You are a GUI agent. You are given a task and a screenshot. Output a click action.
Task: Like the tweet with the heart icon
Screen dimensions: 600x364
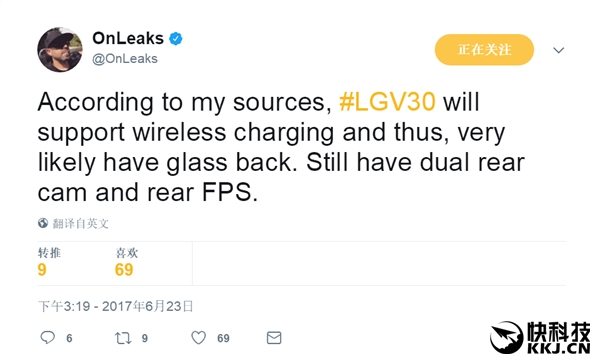(199, 338)
